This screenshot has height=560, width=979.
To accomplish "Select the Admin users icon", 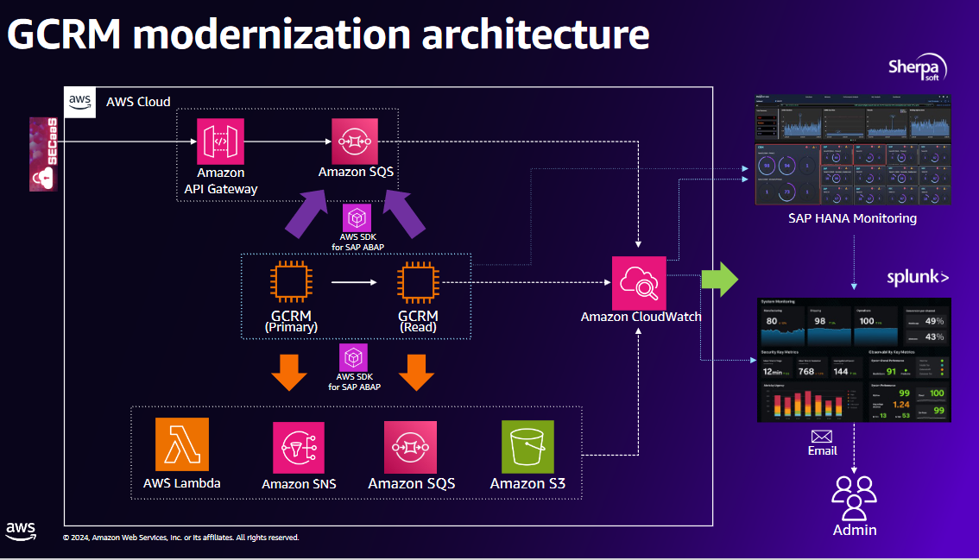I will click(854, 498).
